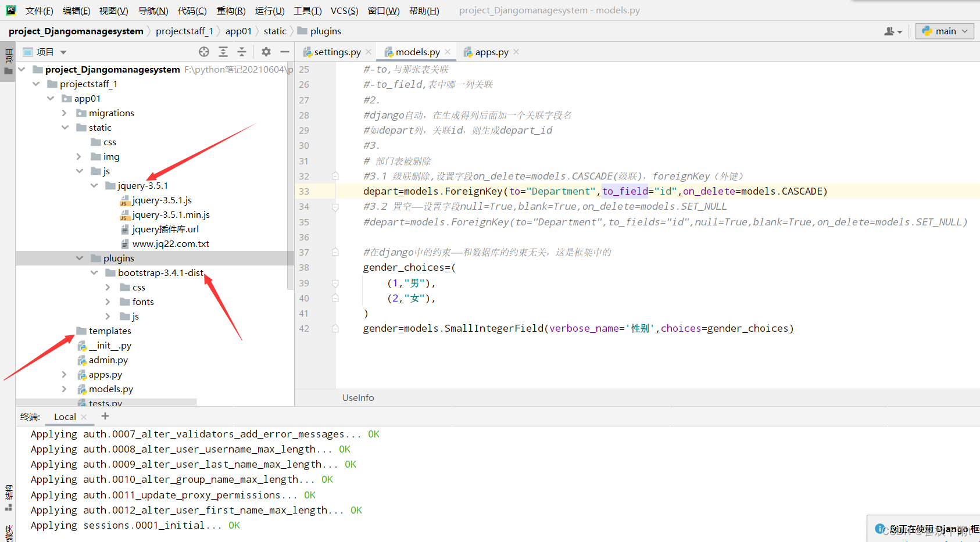Viewport: 980px width, 542px height.
Task: Click the fold marker on line 42 gutter
Action: pos(335,328)
